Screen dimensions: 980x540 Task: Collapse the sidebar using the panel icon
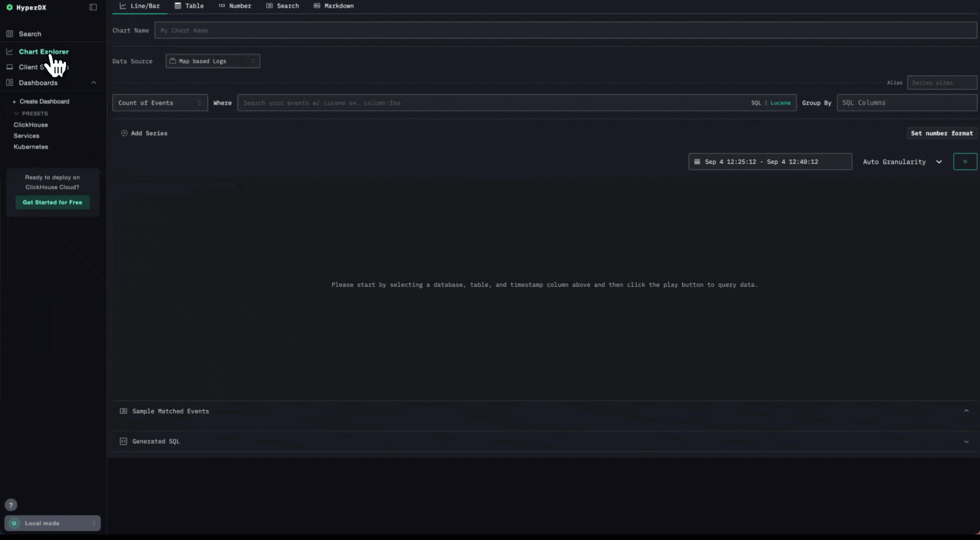[93, 7]
